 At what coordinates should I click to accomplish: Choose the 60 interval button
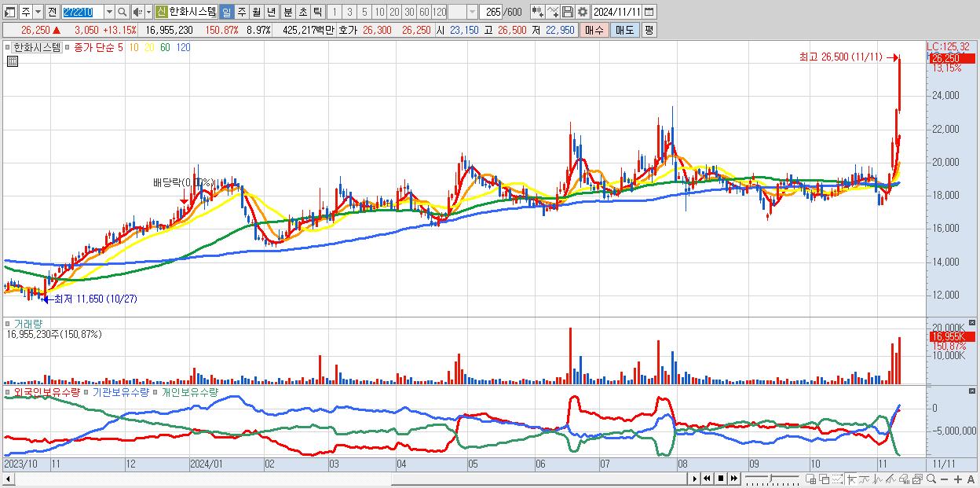click(x=424, y=12)
